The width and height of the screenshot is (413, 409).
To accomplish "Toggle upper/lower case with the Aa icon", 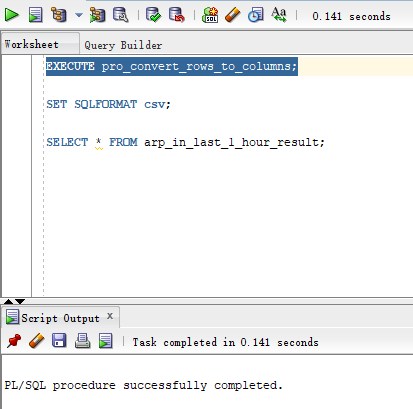I will [x=279, y=15].
